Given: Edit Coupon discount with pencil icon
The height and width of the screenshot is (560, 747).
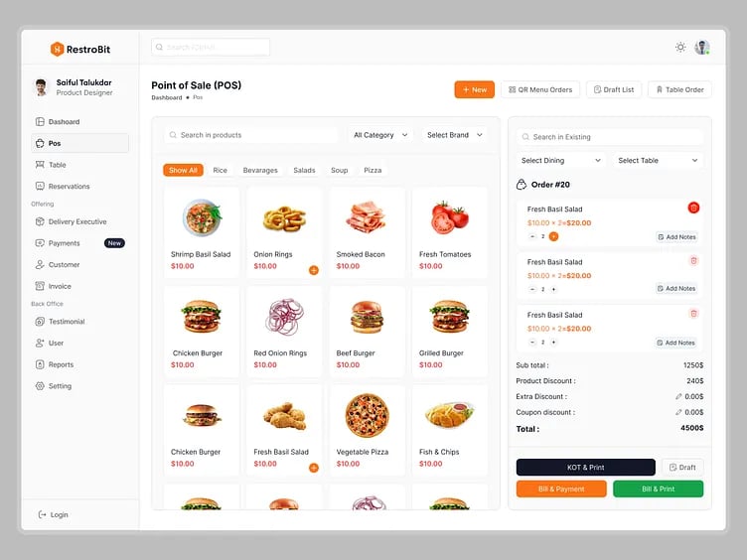Looking at the screenshot, I should 678,412.
